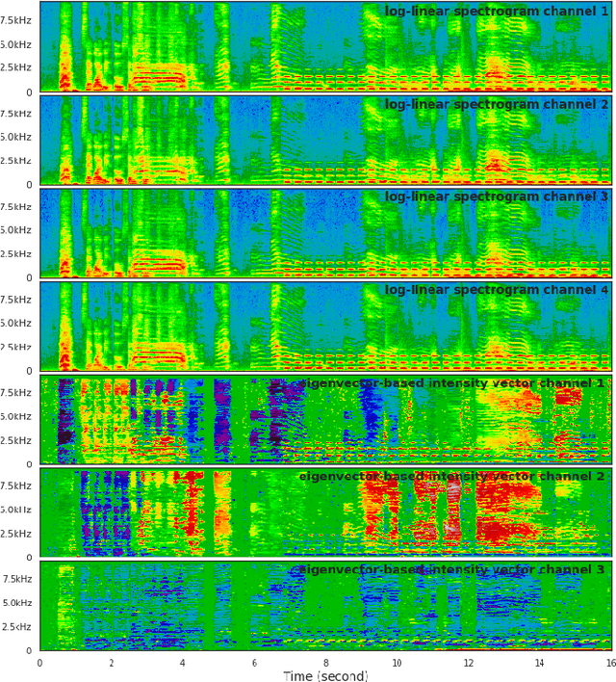
Task: Select the 12 second time axis mark
Action: (x=469, y=662)
